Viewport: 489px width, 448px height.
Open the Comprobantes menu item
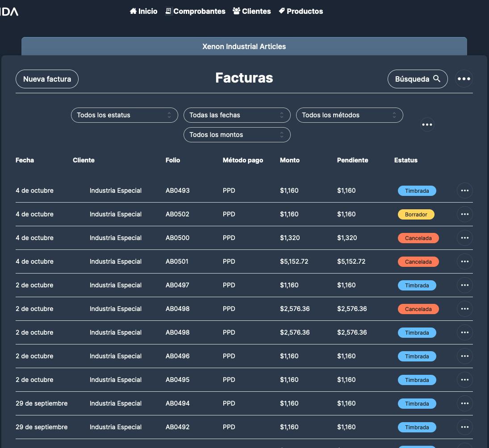tap(195, 11)
